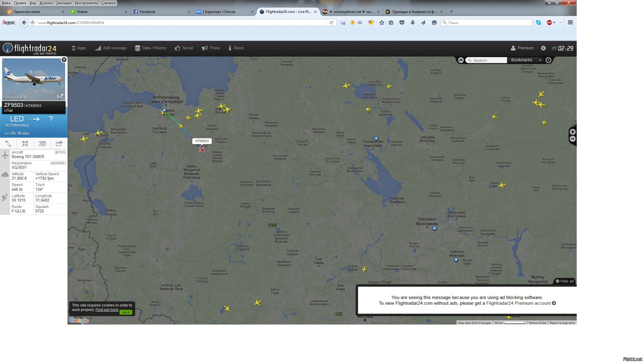Open aircraft photo in new window
Viewport: 644px width, 363px height.
click(60, 96)
